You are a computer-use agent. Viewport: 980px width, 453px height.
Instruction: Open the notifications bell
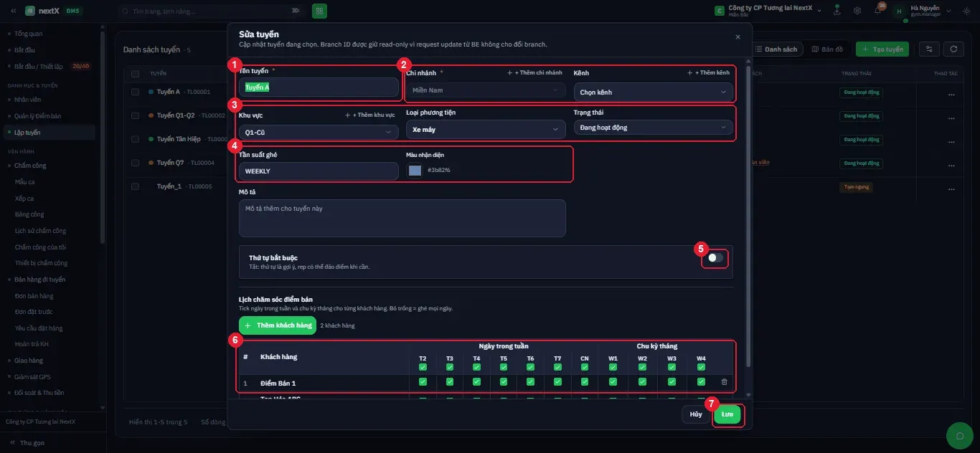877,11
